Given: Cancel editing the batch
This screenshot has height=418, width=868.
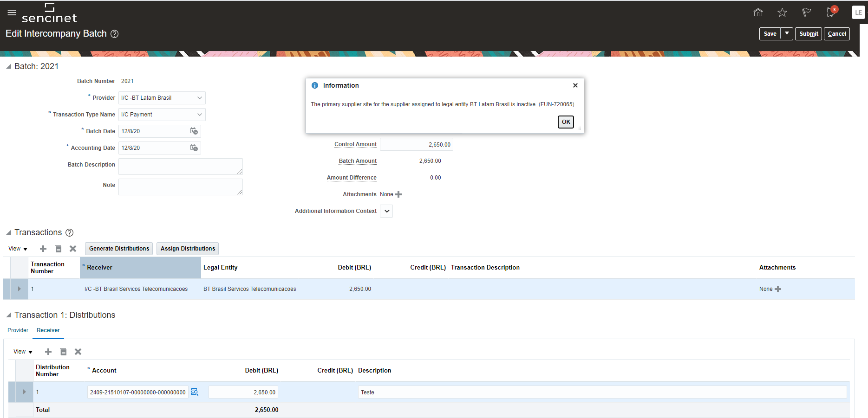Looking at the screenshot, I should pyautogui.click(x=837, y=34).
